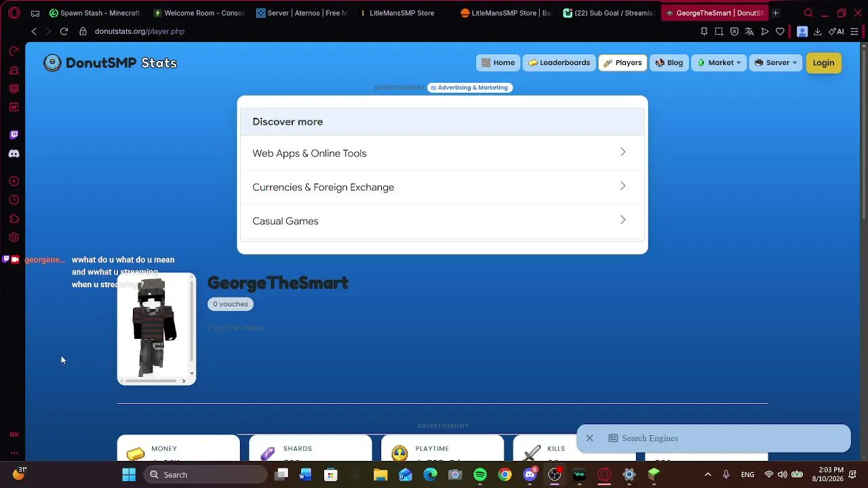
Task: Open a new browser tab
Action: coord(776,13)
